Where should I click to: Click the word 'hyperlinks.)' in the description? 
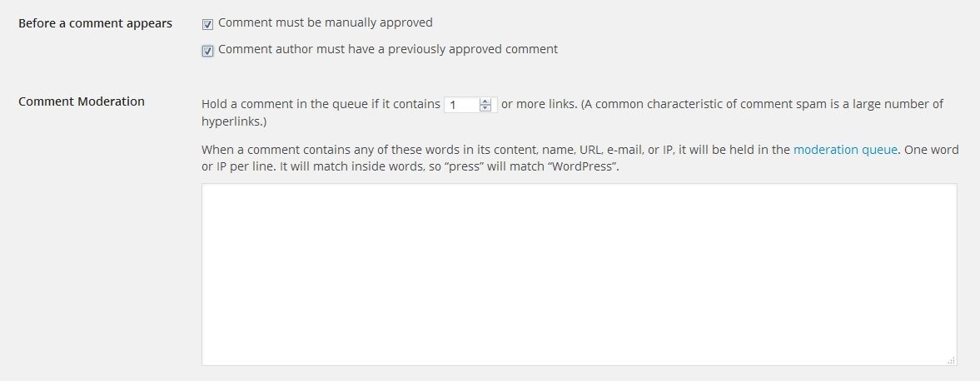(x=234, y=121)
